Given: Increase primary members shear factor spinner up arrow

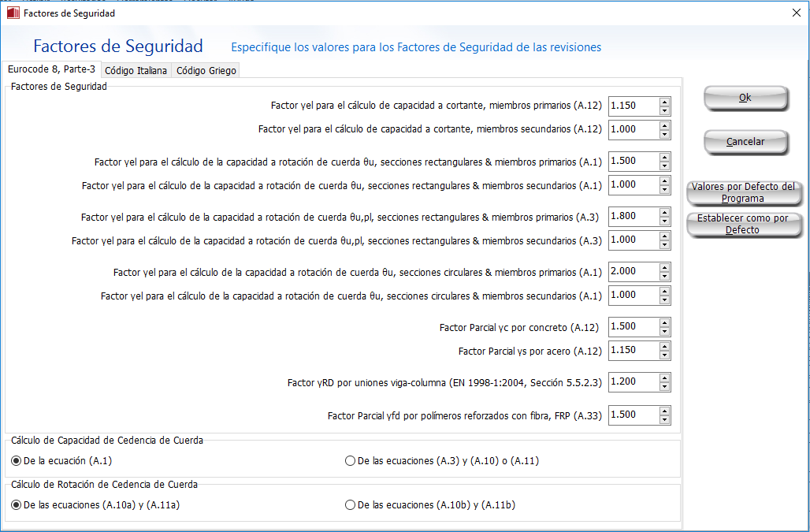Looking at the screenshot, I should pos(665,102).
